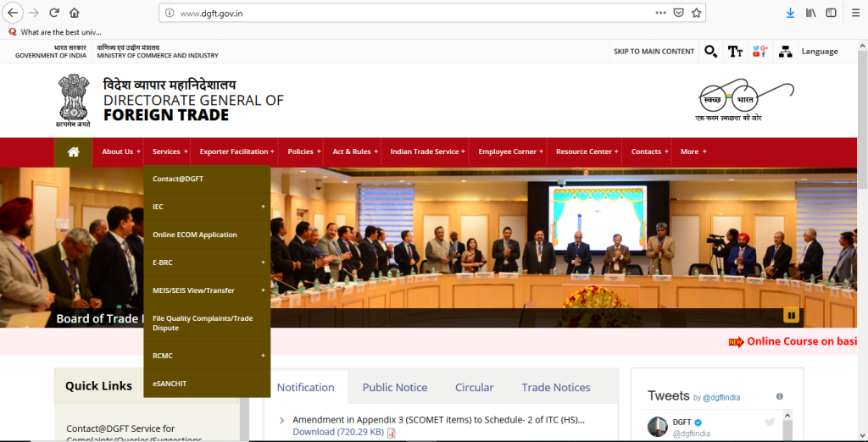Open the Library icon in toolbar

coord(811,13)
